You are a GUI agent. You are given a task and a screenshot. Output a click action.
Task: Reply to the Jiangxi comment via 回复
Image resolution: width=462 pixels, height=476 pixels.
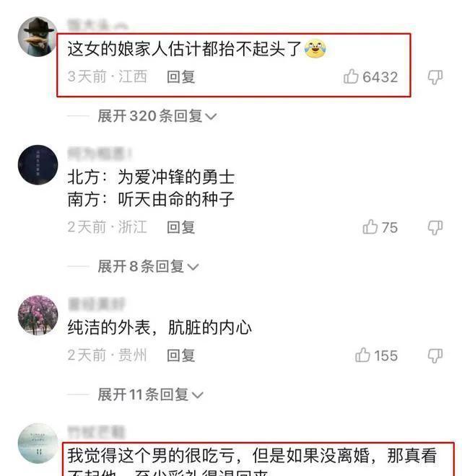(x=181, y=76)
